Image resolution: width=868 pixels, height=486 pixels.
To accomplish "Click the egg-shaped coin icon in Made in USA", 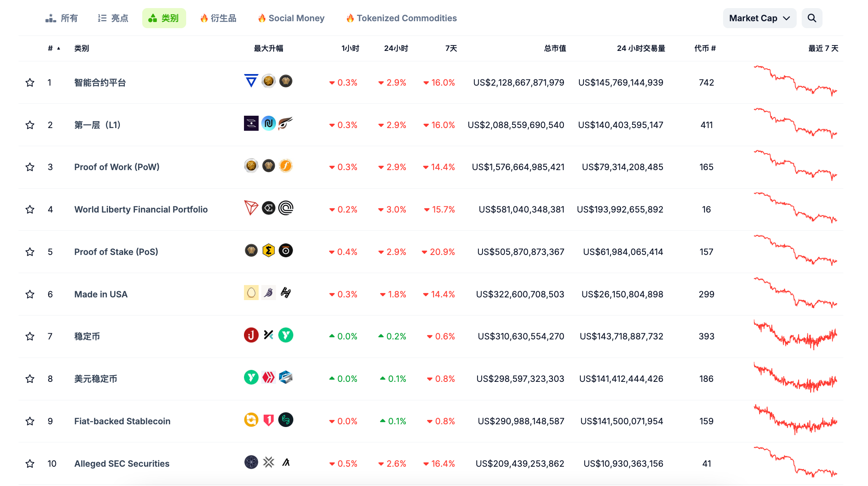I will 251,293.
